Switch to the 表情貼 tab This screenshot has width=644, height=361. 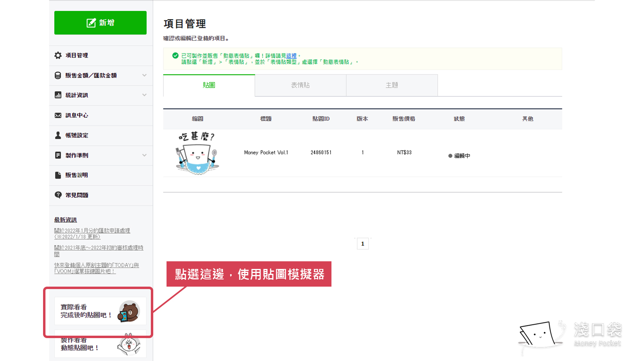pyautogui.click(x=300, y=85)
